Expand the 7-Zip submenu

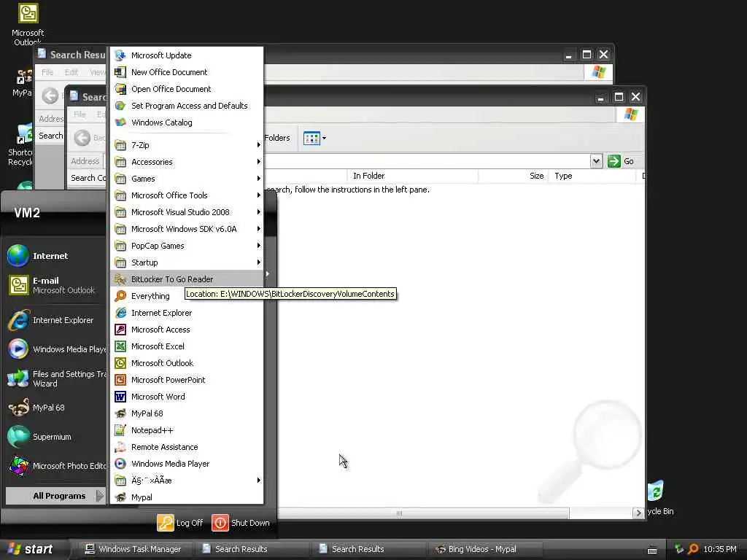(187, 145)
